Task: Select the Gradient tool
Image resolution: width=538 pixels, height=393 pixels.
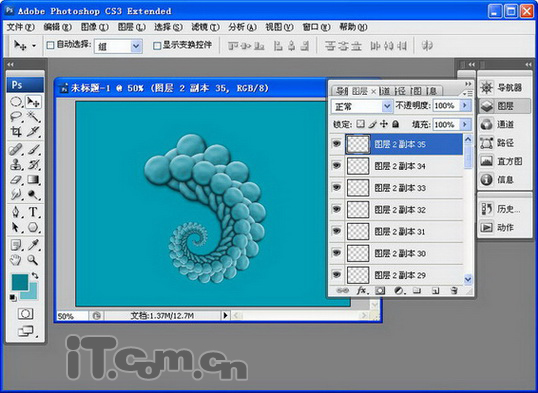Action: (x=33, y=180)
